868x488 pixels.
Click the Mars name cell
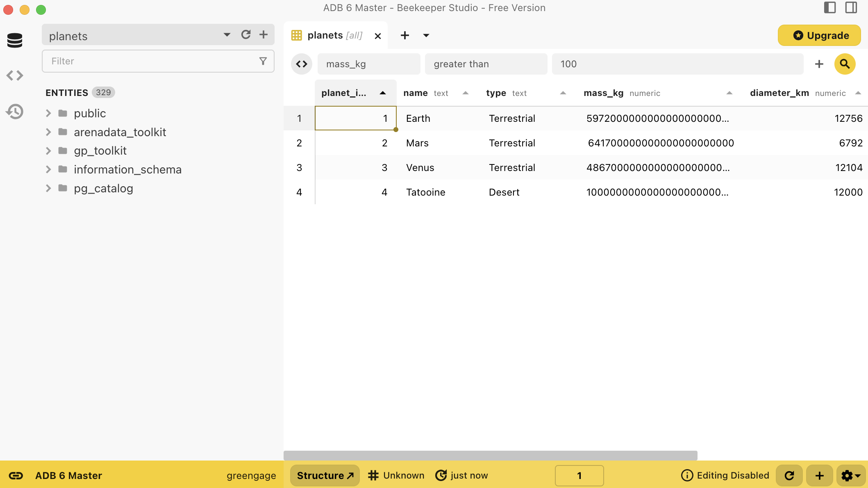click(x=439, y=143)
